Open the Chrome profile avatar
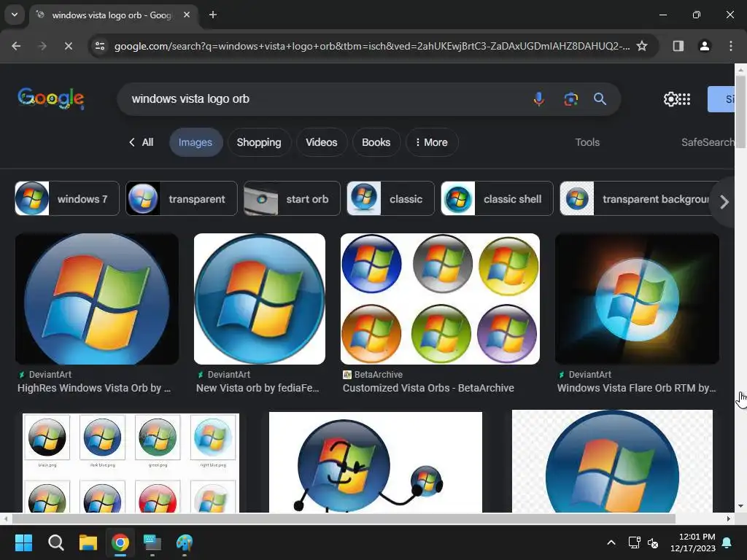 (x=704, y=46)
